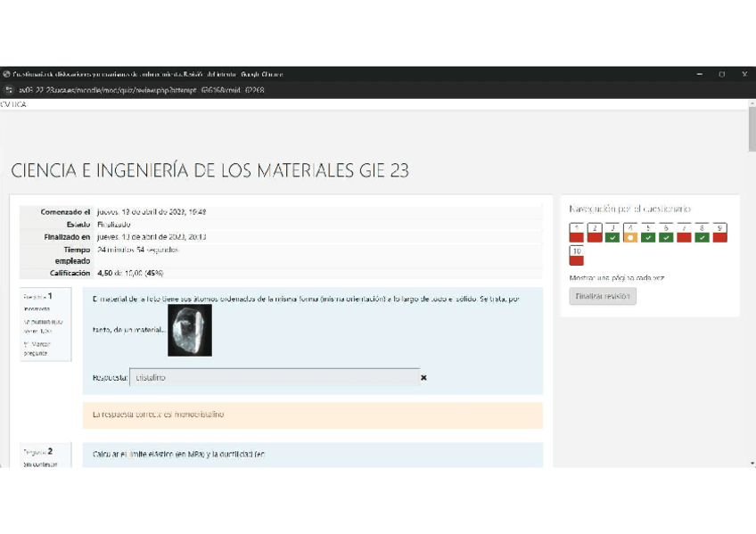Viewport: 756px width, 534px height.
Task: Jump to question 2 navigation box
Action: pos(595,233)
